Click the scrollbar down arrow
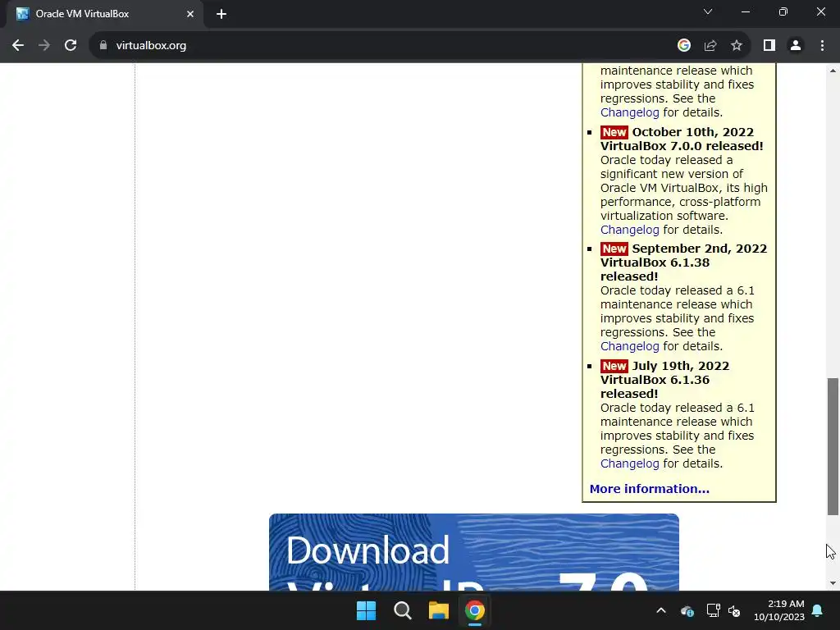The height and width of the screenshot is (630, 840). pyautogui.click(x=833, y=583)
